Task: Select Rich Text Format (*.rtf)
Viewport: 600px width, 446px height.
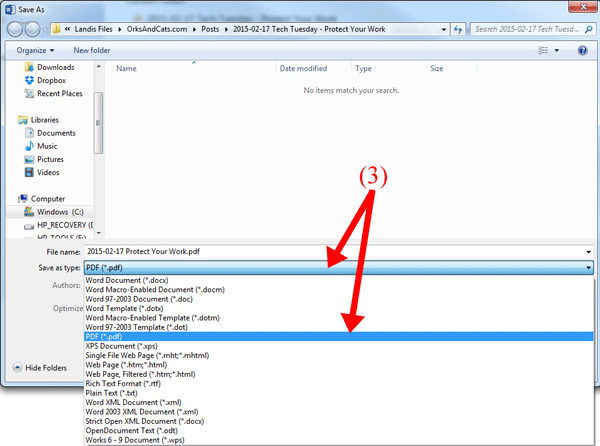Action: click(x=339, y=384)
